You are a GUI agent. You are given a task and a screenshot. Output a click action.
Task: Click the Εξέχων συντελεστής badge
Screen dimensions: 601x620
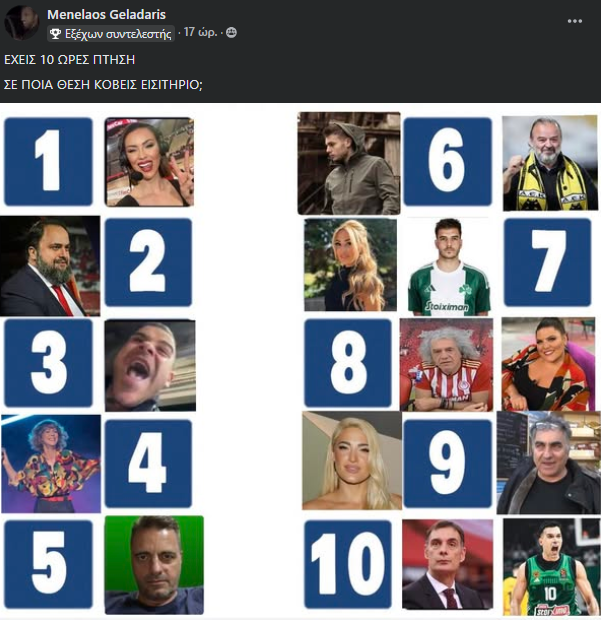click(111, 34)
